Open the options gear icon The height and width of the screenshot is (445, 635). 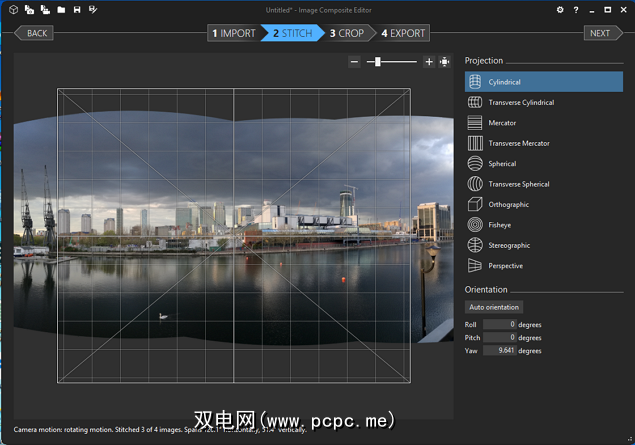[x=560, y=10]
